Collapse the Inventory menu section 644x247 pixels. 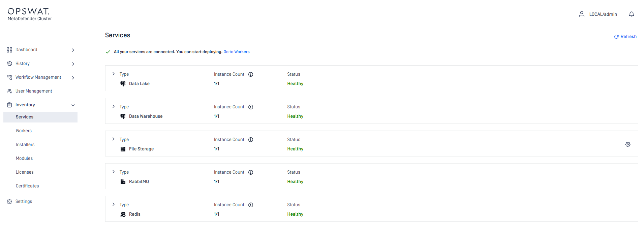pyautogui.click(x=73, y=105)
